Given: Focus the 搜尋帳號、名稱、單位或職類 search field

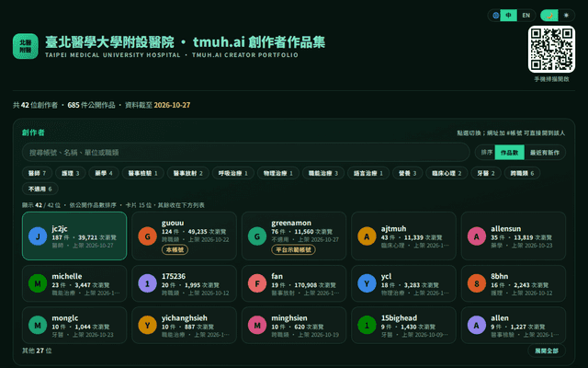Looking at the screenshot, I should 246,153.
